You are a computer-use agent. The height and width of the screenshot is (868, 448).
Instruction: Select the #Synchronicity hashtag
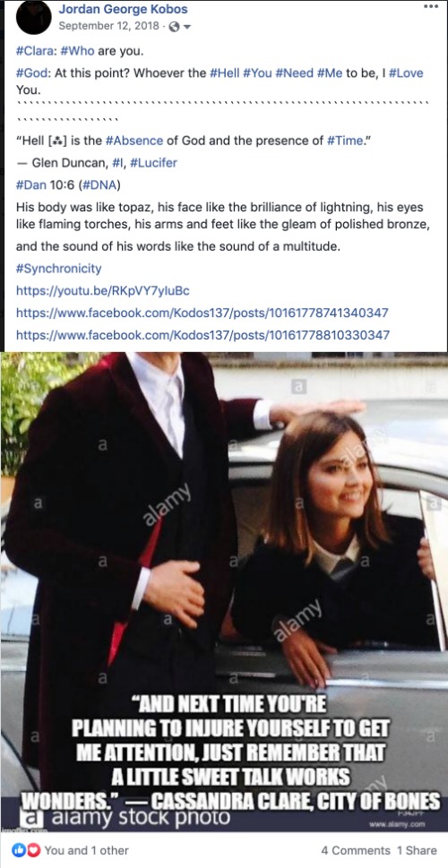[59, 269]
